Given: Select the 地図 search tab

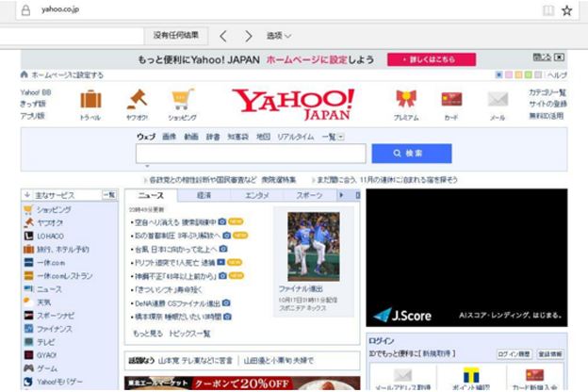Looking at the screenshot, I should coord(263,137).
